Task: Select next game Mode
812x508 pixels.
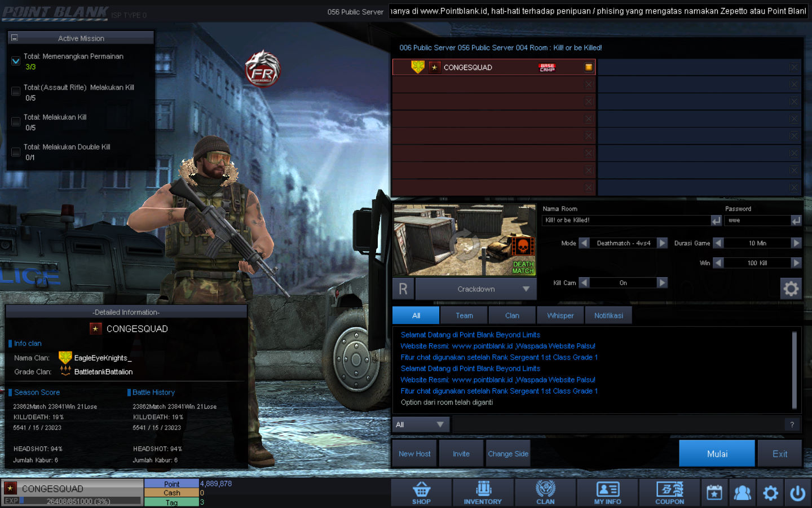Action: coord(663,243)
